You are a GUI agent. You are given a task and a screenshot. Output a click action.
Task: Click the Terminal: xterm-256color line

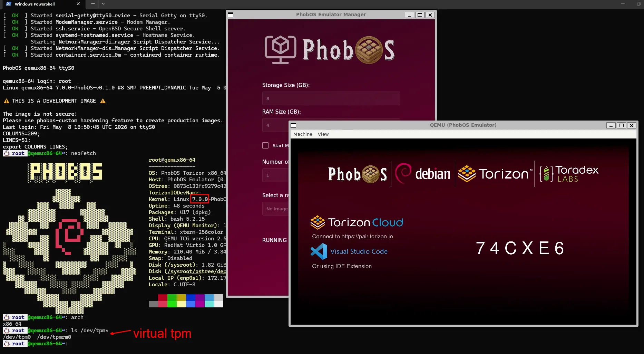[186, 232]
